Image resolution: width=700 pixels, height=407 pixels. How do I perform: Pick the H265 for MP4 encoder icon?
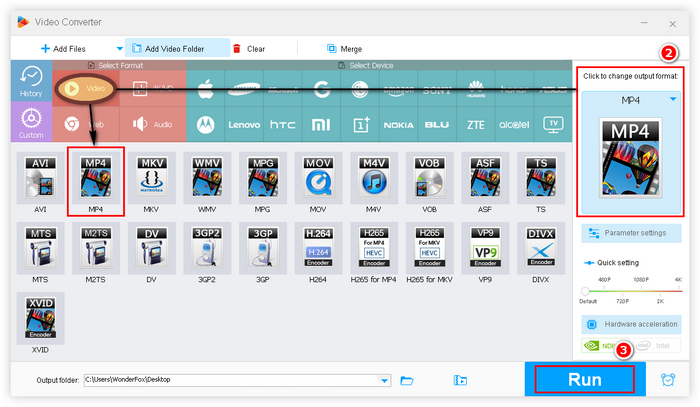click(374, 248)
